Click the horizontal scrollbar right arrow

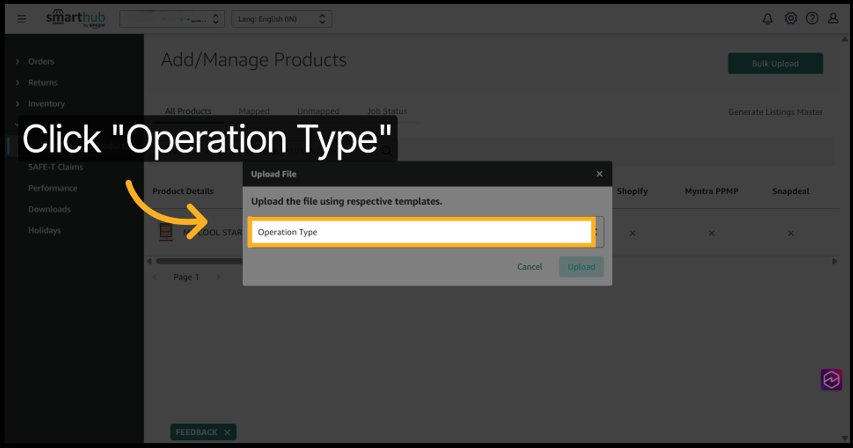click(835, 261)
